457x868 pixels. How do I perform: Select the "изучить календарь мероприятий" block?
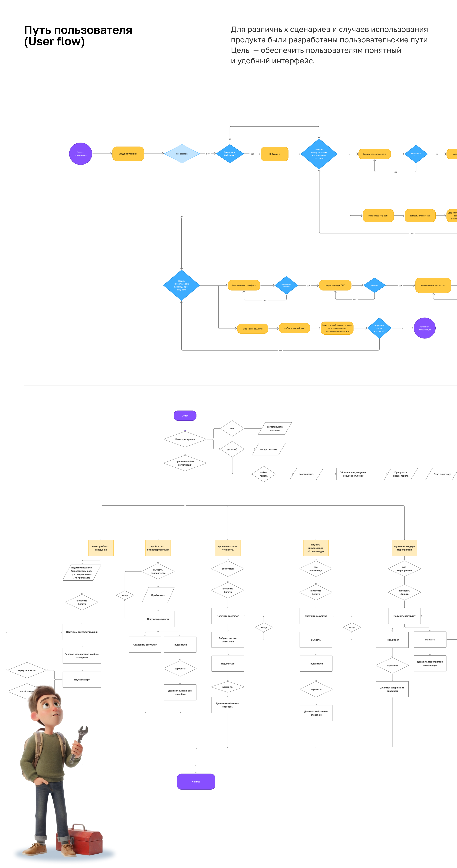404,548
